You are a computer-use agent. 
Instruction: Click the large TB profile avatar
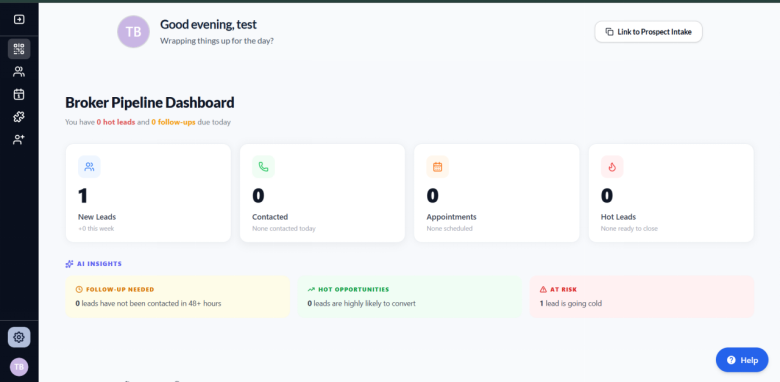(133, 32)
